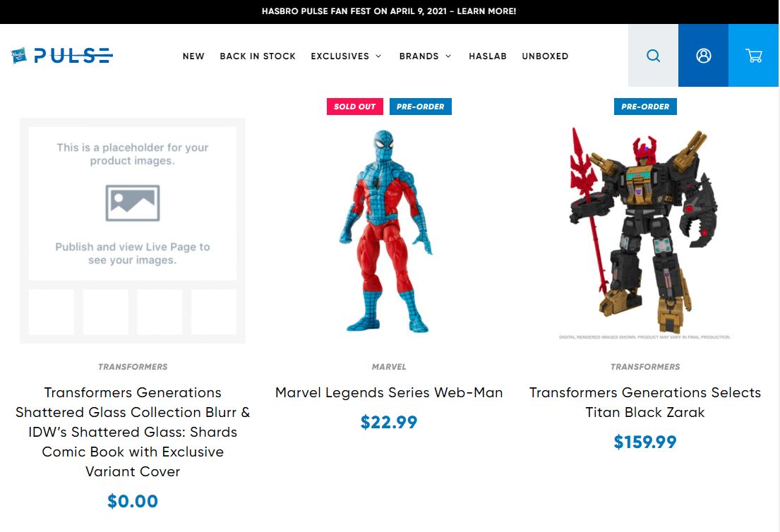Open Marvel Legends Series Web-Man title

pyautogui.click(x=389, y=392)
